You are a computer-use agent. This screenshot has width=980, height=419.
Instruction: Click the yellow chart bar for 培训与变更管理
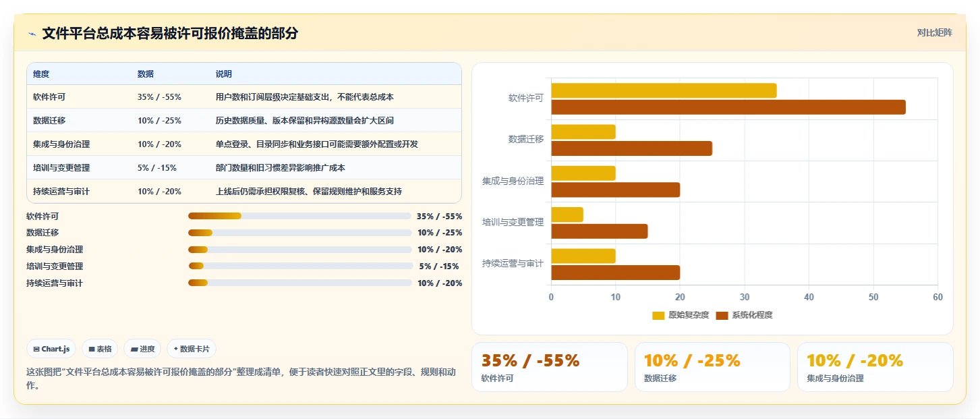click(x=567, y=215)
